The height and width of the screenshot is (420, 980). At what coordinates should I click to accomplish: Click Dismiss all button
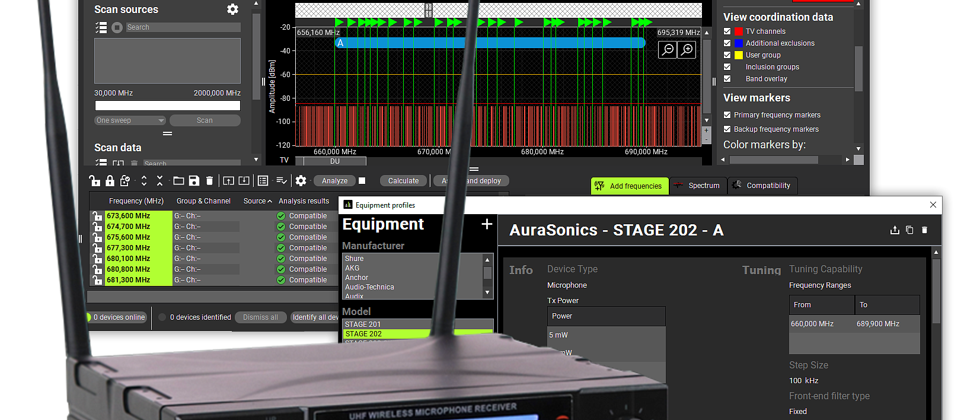[260, 317]
